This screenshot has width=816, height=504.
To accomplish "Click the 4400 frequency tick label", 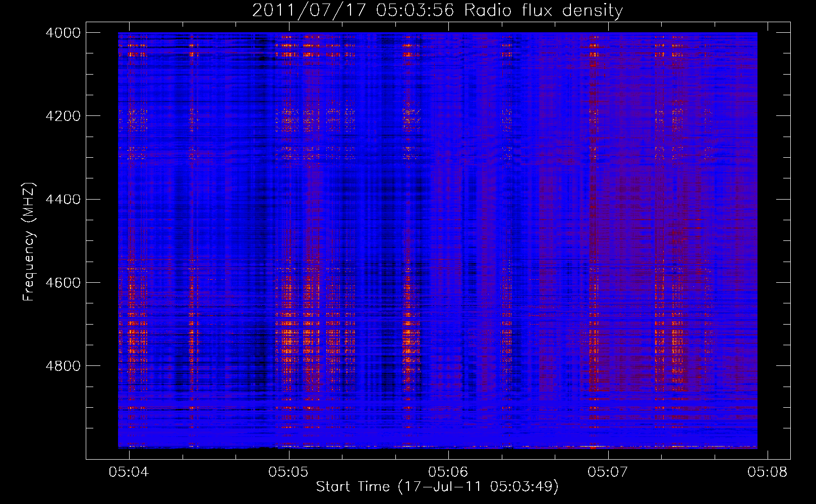I will [63, 200].
